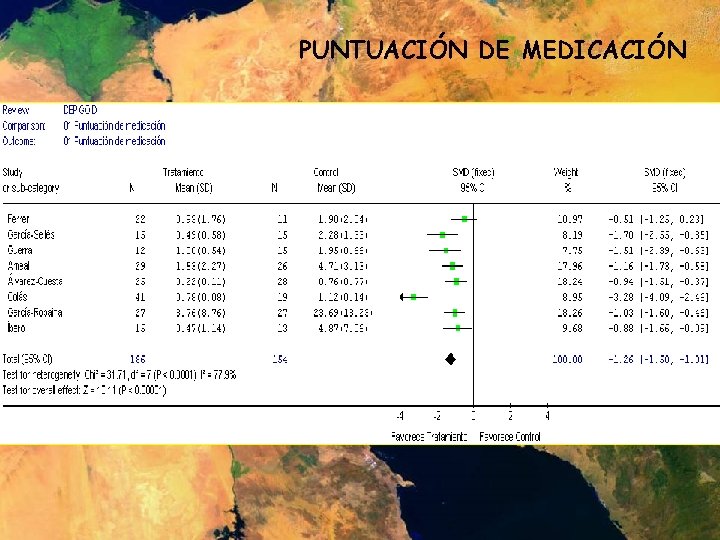
Task: Select the Mean (SD) header under Tratamiento
Action: coord(194,188)
